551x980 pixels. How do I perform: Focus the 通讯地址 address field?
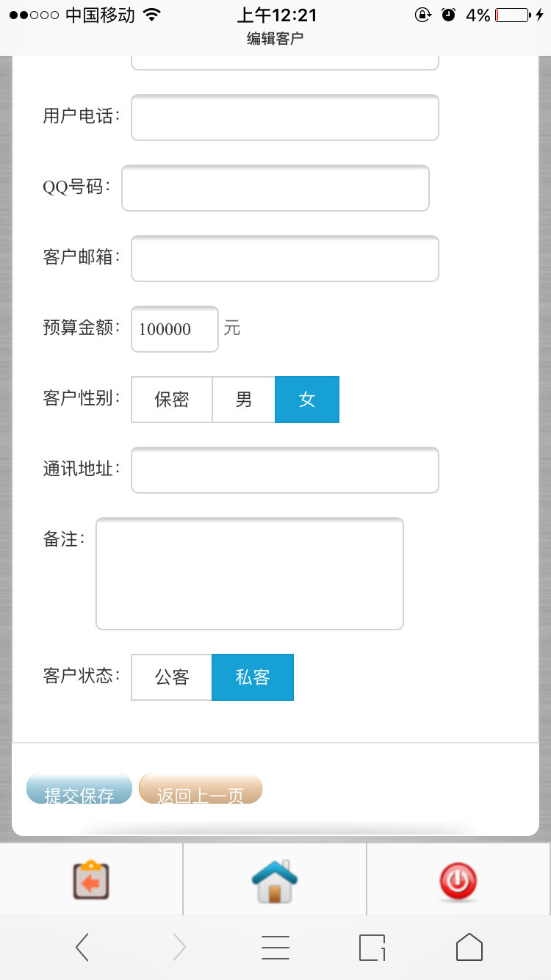coord(285,470)
